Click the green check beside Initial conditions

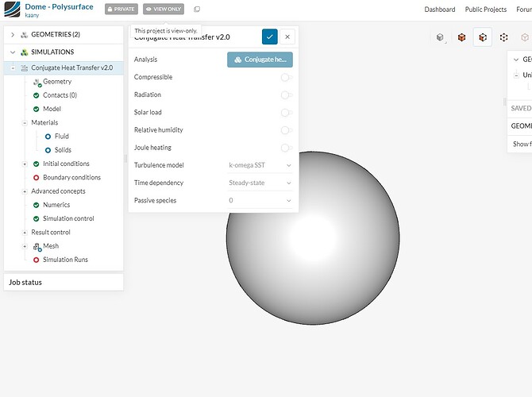tap(37, 164)
